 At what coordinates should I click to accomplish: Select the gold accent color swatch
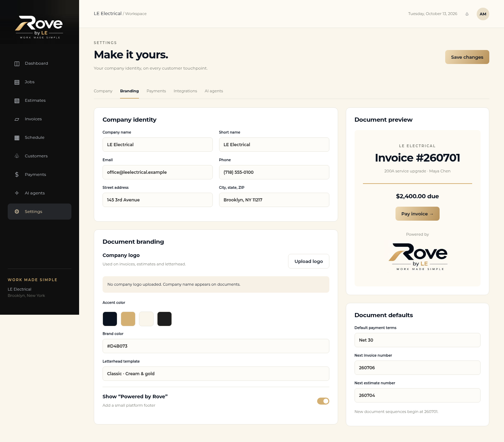pyautogui.click(x=128, y=319)
